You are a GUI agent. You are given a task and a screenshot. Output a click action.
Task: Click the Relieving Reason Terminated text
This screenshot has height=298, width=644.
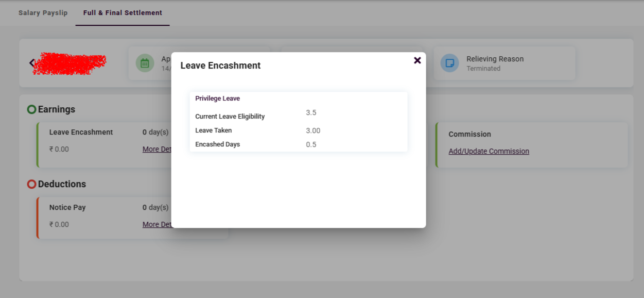tap(483, 69)
